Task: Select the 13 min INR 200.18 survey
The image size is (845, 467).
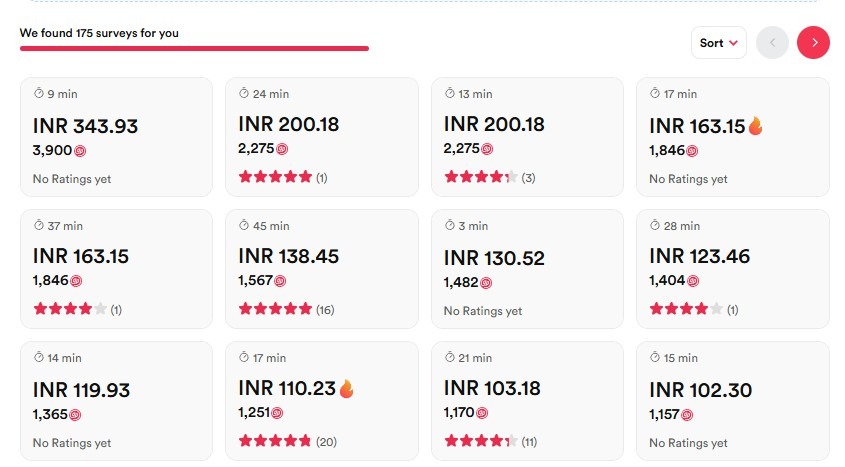Action: pos(527,137)
